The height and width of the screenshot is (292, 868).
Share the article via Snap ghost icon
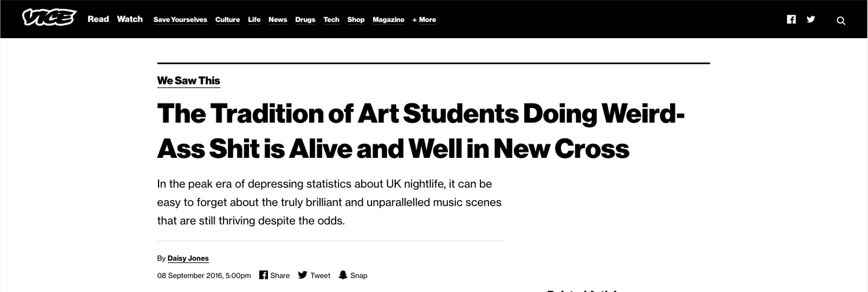click(x=343, y=275)
